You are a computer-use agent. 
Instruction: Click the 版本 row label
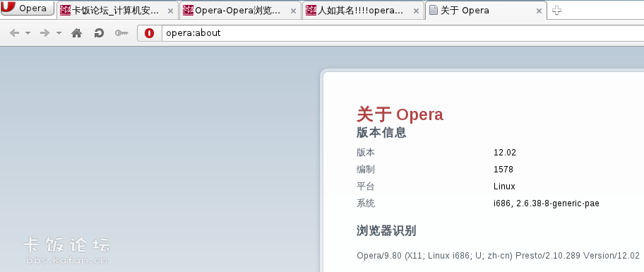[x=366, y=153]
